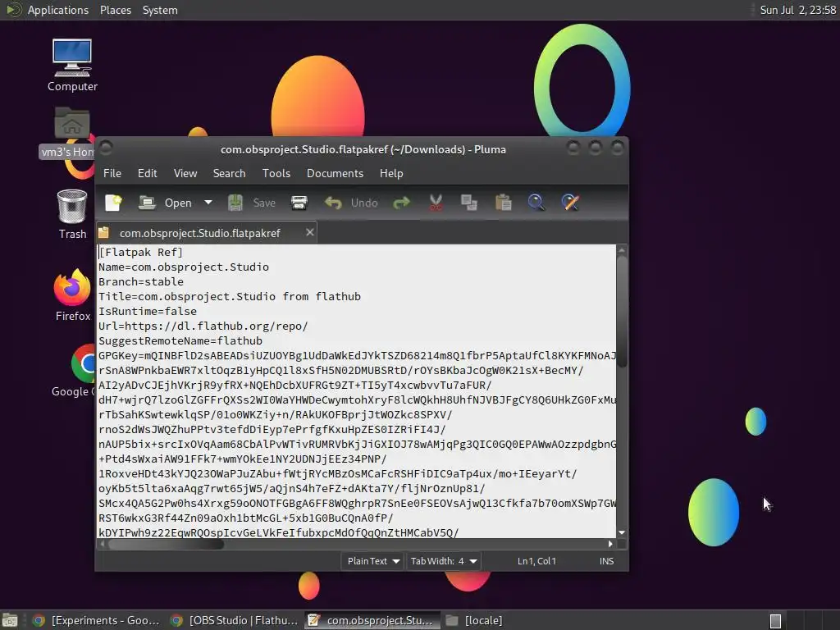
Task: Click the Find and Replace icon
Action: pos(570,203)
